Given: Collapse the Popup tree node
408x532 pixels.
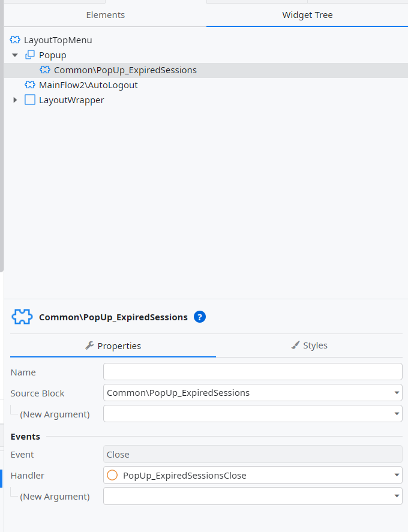Looking at the screenshot, I should [15, 55].
